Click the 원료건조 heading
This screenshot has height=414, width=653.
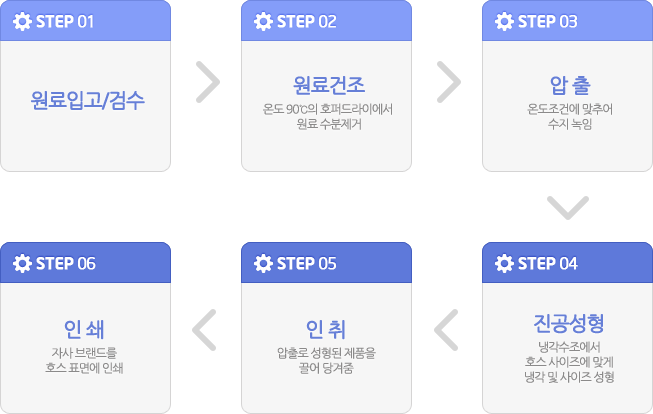pyautogui.click(x=329, y=85)
